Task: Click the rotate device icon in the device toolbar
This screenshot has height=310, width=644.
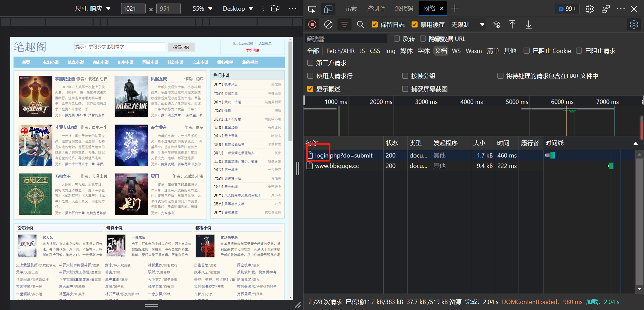Action: click(x=275, y=8)
